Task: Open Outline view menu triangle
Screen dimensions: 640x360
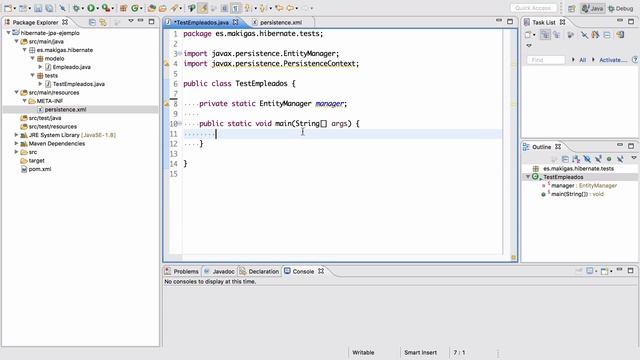Action: [633, 158]
